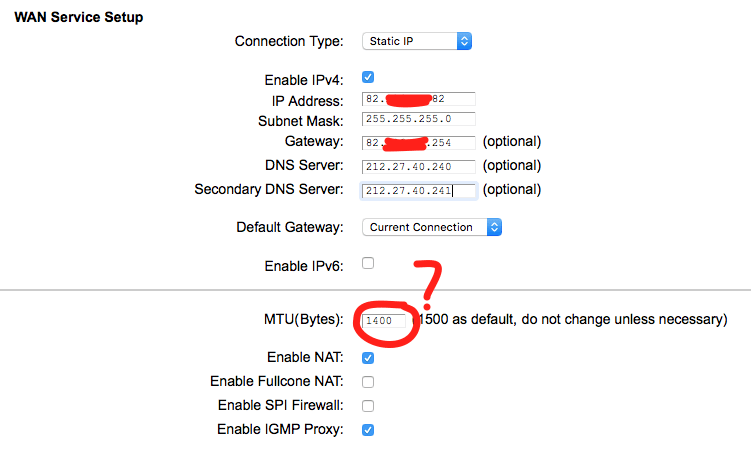Uncheck the Enable IGMP Proxy checkbox
The width and height of the screenshot is (751, 452).
(x=368, y=429)
